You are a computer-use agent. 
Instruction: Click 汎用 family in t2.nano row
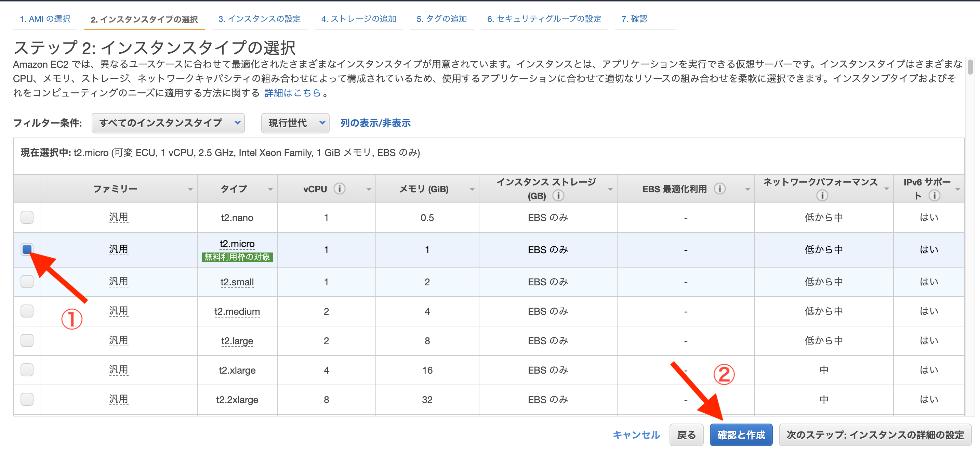coord(118,217)
